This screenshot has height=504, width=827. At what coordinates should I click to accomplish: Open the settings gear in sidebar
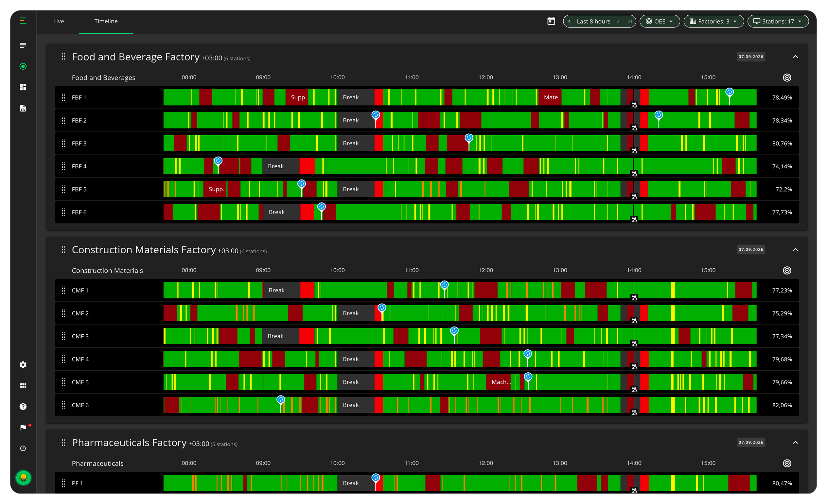point(23,364)
